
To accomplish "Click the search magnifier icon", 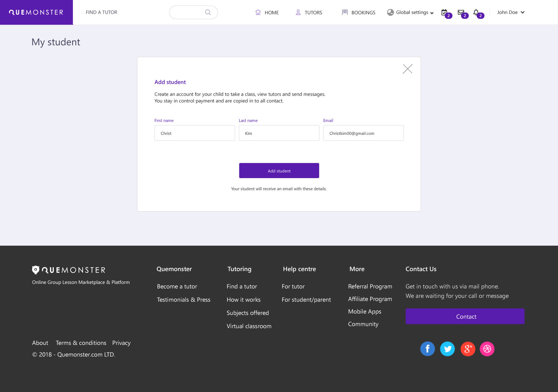I will pyautogui.click(x=208, y=12).
